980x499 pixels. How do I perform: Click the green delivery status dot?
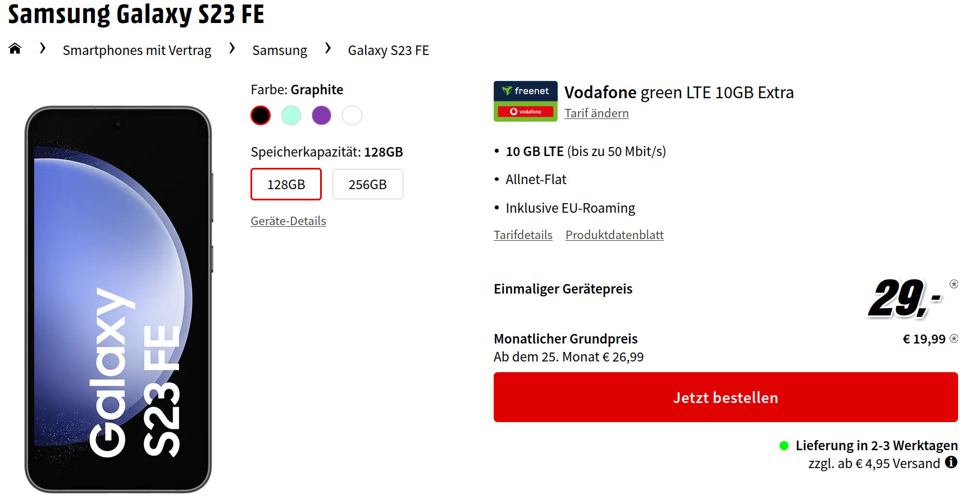(783, 446)
